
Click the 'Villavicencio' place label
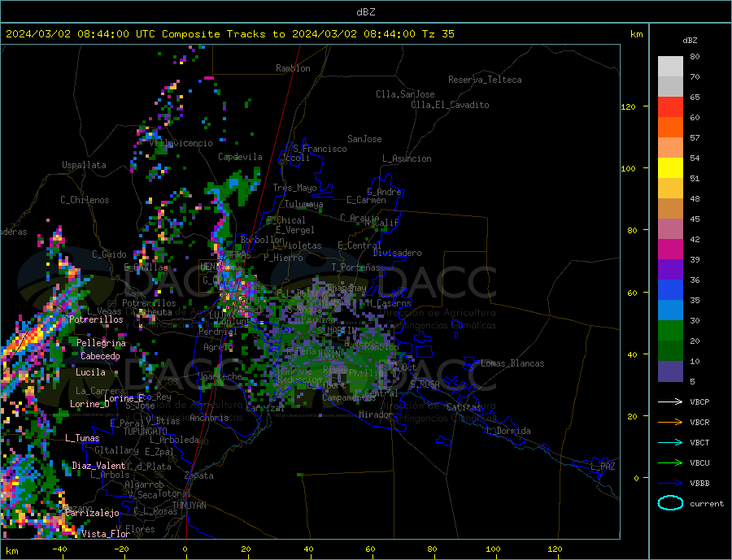181,143
